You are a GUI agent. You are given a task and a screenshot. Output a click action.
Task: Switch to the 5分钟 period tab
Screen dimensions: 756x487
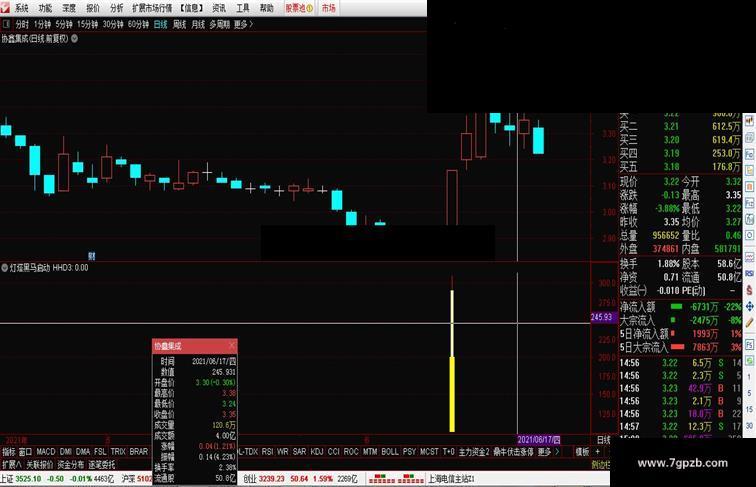pyautogui.click(x=64, y=24)
